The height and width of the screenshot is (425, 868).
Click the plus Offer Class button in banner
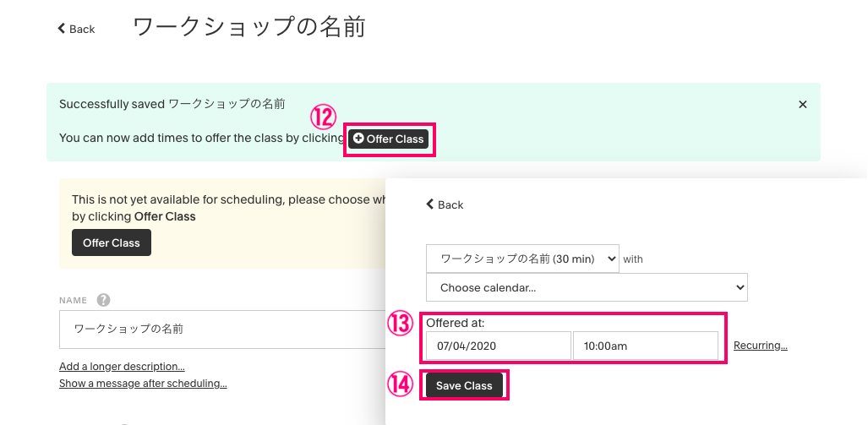(389, 139)
